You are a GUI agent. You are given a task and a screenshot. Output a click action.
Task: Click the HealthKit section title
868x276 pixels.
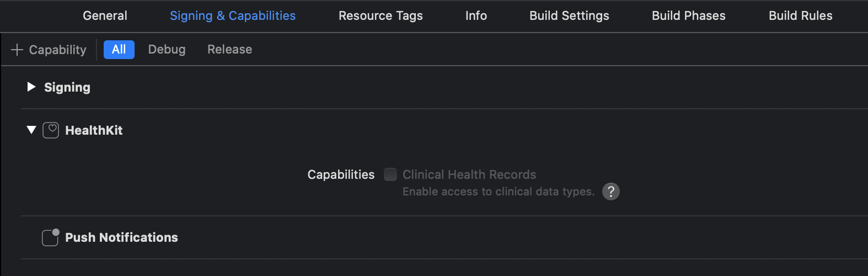click(94, 130)
